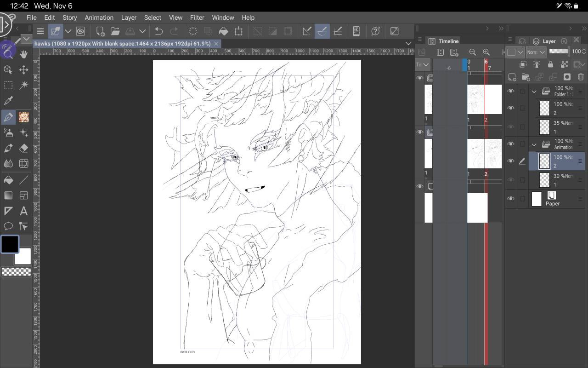Hide the Paper layer
The width and height of the screenshot is (588, 368).
[x=511, y=199]
